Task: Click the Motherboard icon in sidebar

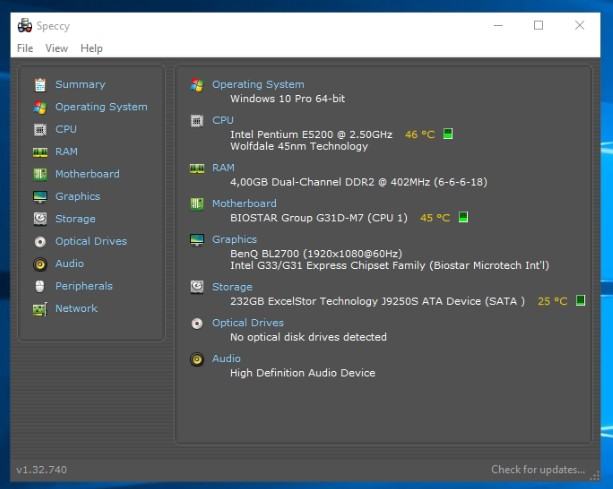Action: [x=40, y=174]
